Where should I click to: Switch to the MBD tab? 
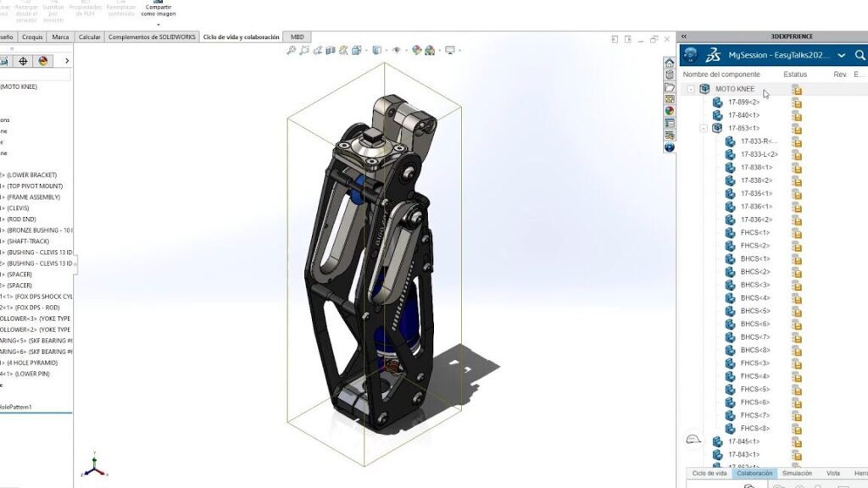pyautogui.click(x=298, y=37)
